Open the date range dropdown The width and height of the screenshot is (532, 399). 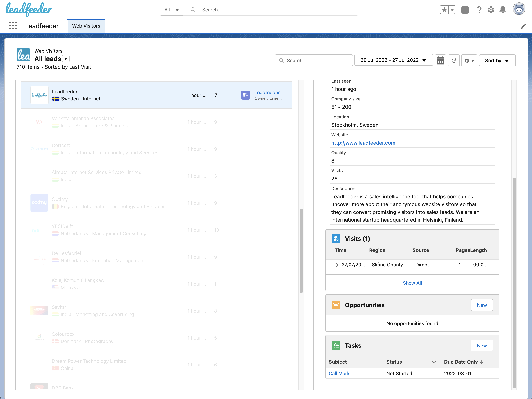(x=394, y=60)
